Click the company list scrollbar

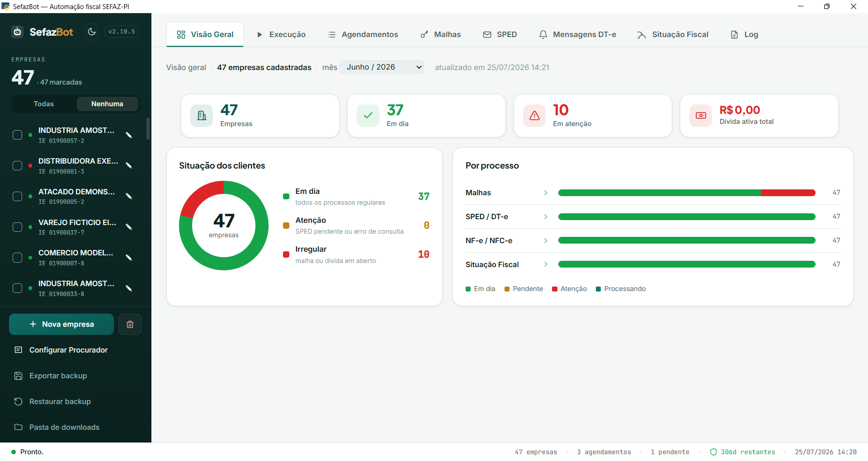point(148,129)
